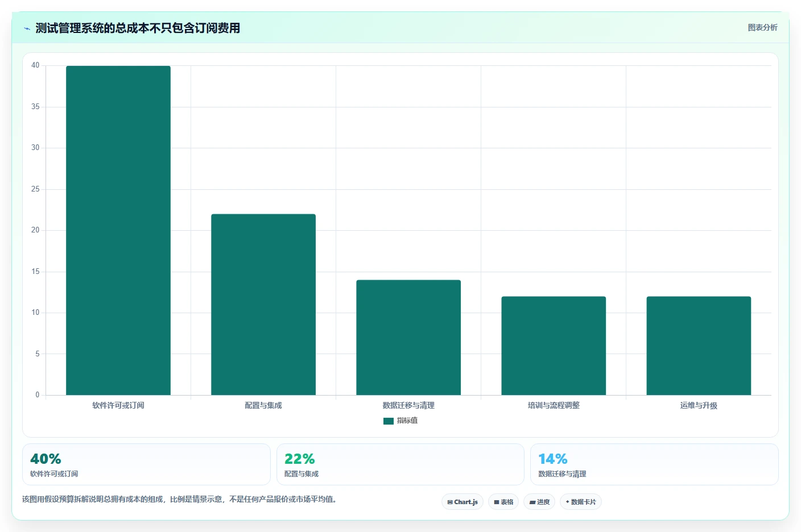Click the Chart.js tag pill
Viewport: 801px width, 532px height.
coord(463,502)
